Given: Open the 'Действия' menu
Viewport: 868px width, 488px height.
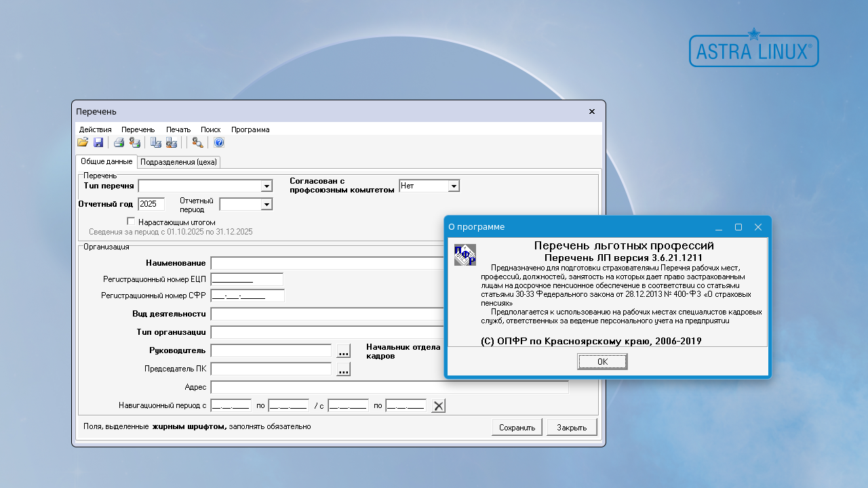Looking at the screenshot, I should (95, 129).
